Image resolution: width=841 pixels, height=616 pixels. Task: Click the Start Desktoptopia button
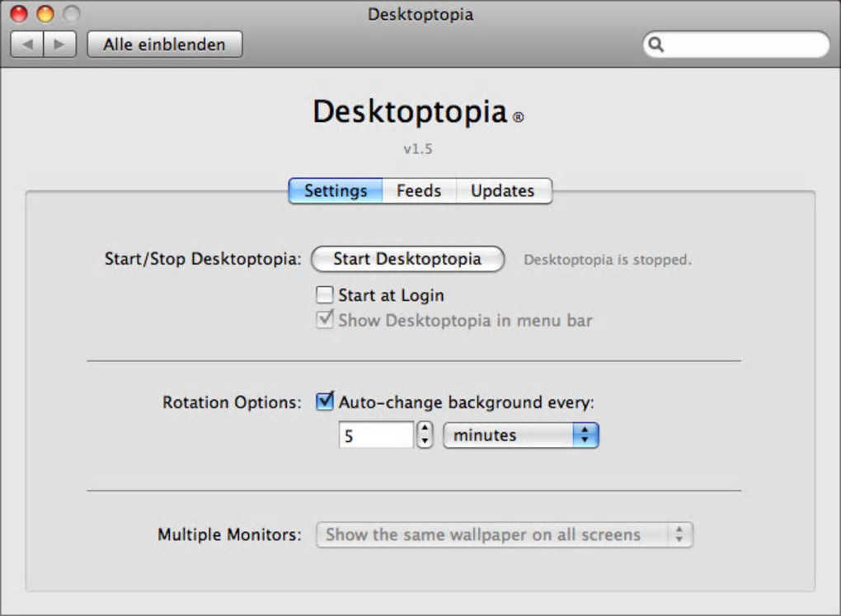point(407,259)
